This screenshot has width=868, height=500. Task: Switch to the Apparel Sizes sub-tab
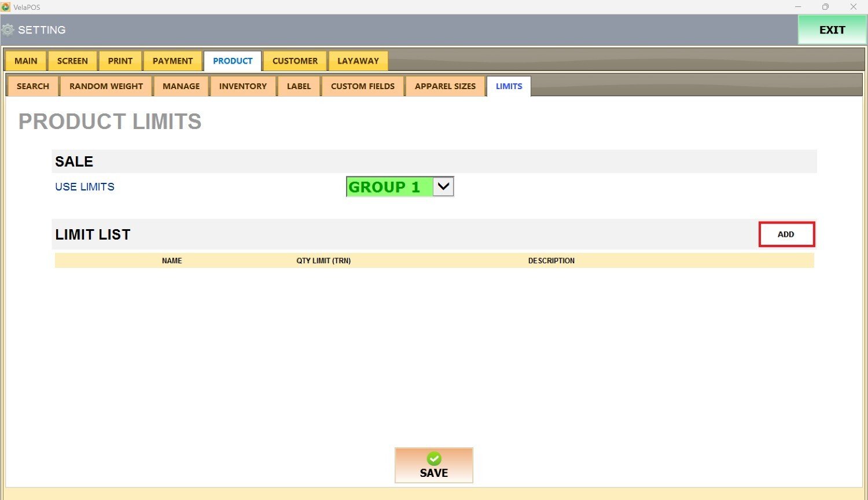(445, 86)
